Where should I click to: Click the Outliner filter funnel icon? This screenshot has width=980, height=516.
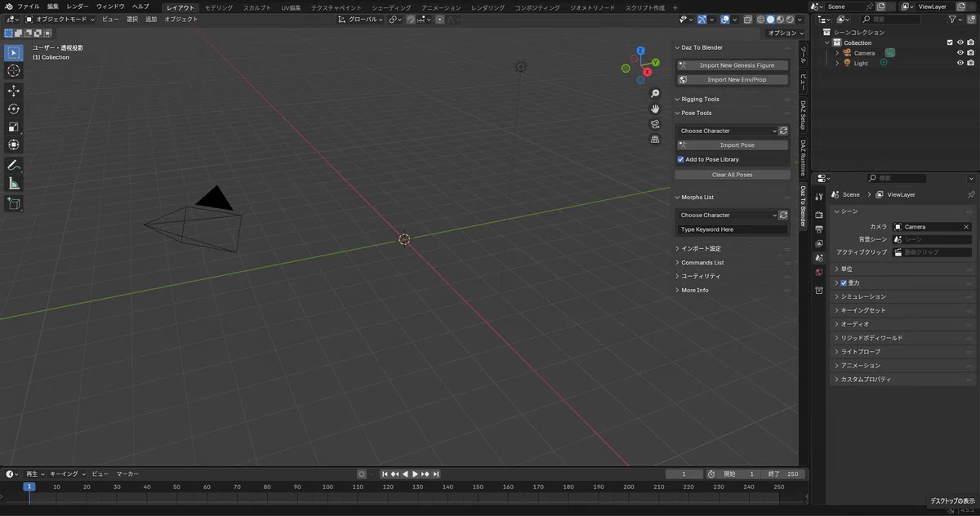(x=952, y=19)
